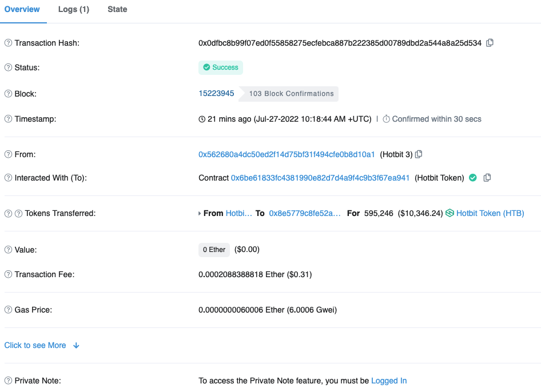
Task: Open the From address 0x562680a4dc50 link
Action: tap(287, 154)
